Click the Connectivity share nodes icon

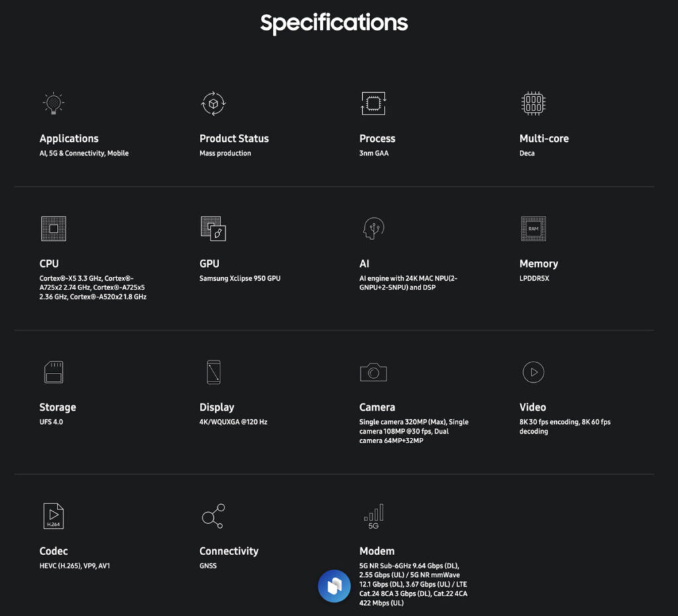pos(213,515)
